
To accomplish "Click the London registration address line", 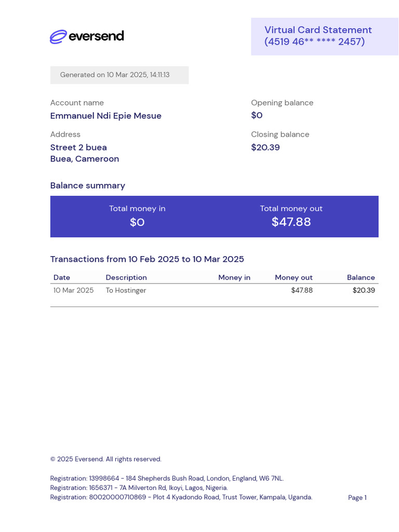I will 167,478.
